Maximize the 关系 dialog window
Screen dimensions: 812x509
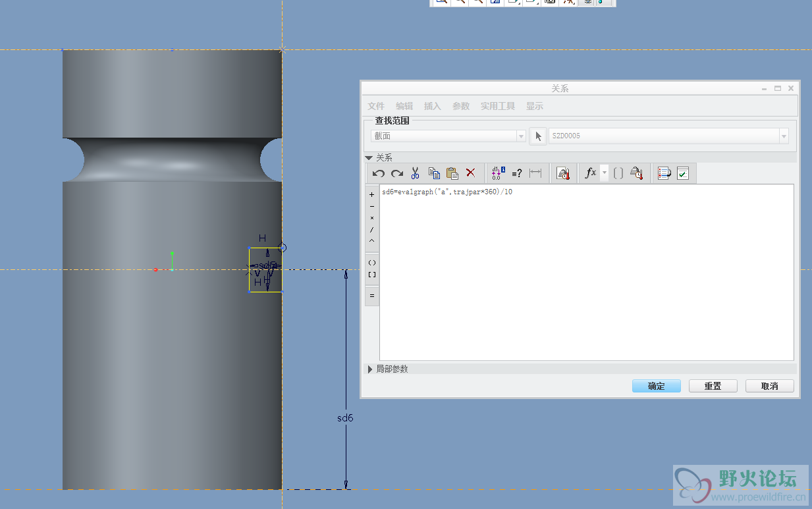(x=778, y=88)
